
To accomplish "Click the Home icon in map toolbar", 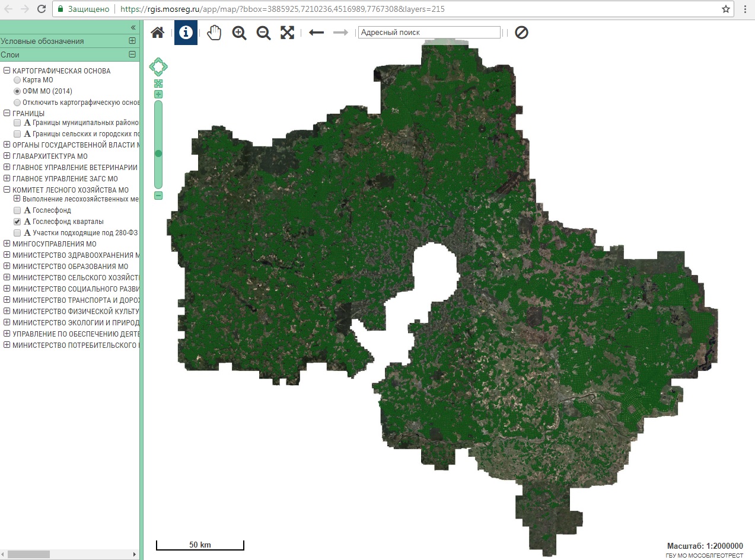I will (x=157, y=33).
